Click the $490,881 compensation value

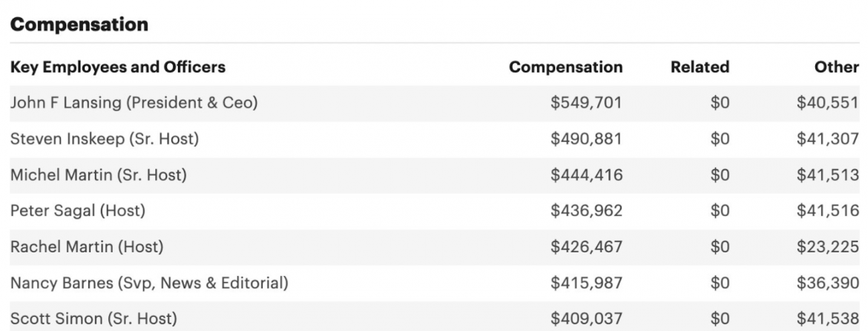pos(586,139)
